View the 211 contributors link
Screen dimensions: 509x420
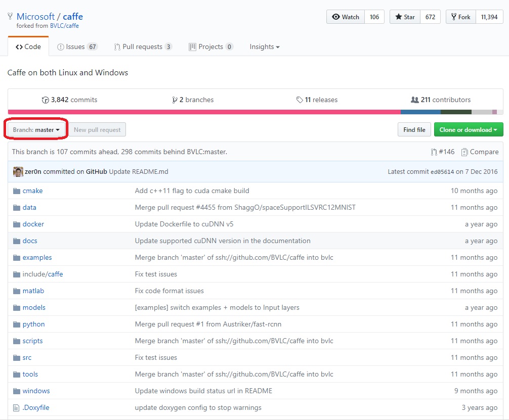point(441,100)
